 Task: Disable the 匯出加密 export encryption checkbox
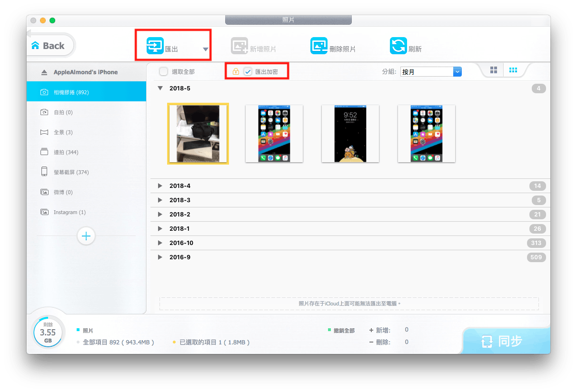pos(248,71)
